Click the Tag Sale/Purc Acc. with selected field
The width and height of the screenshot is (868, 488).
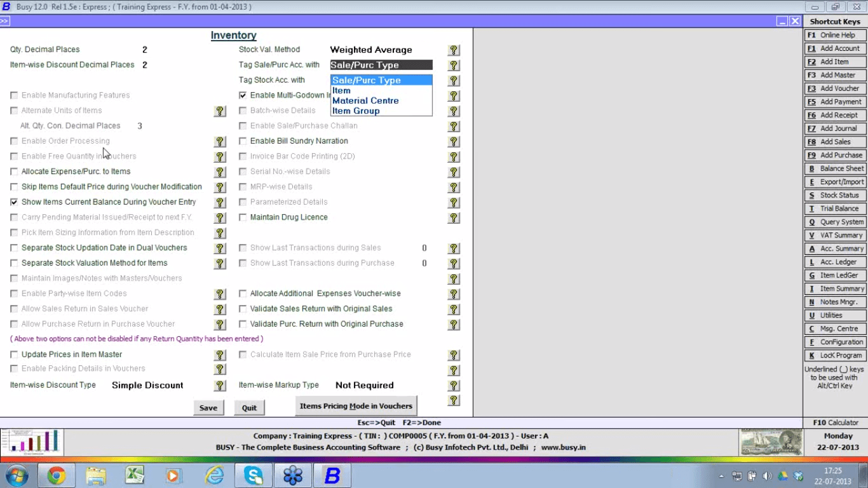tap(381, 65)
